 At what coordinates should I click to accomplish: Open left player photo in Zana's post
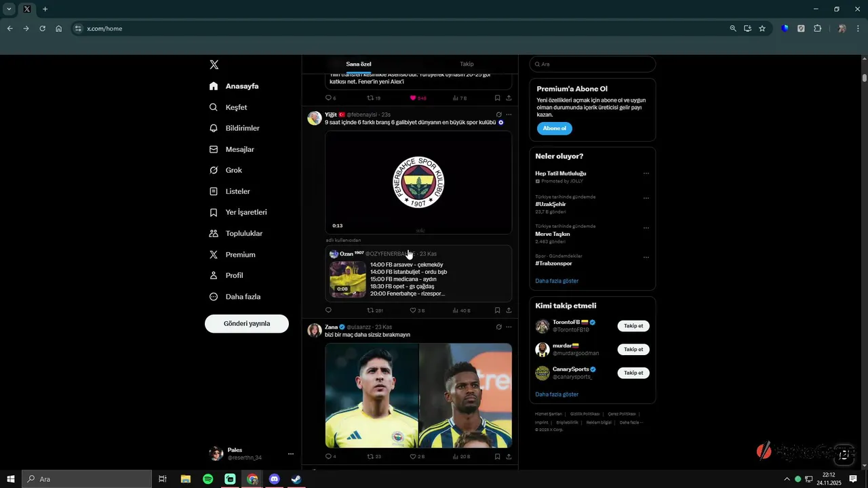pos(372,395)
